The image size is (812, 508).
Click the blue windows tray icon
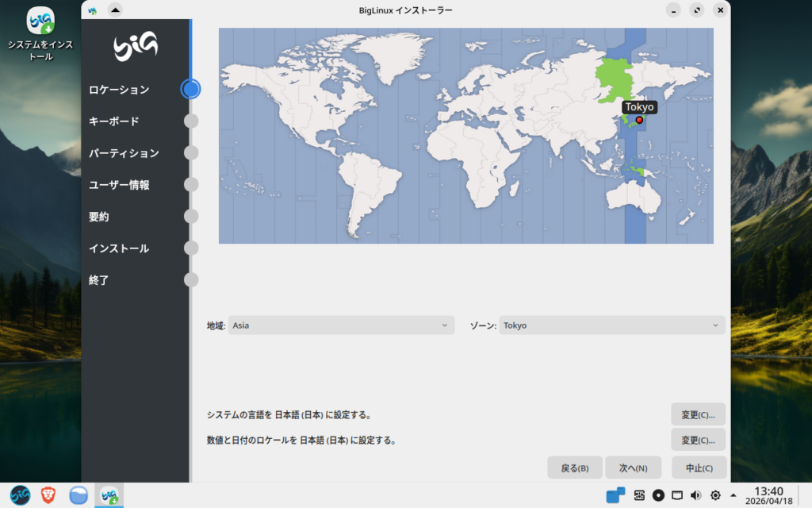615,495
